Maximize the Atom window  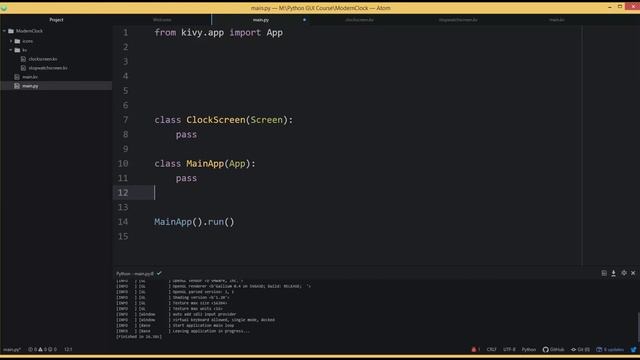click(x=620, y=7)
